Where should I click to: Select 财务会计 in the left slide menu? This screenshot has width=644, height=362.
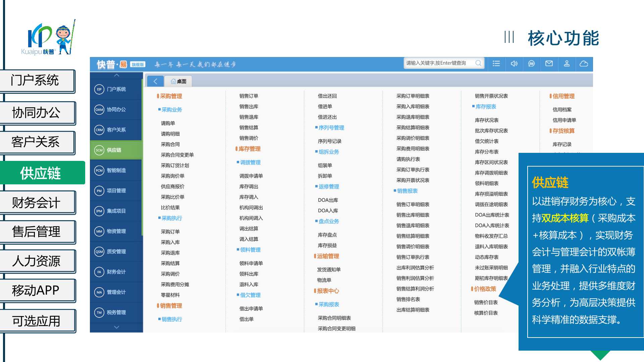click(36, 202)
